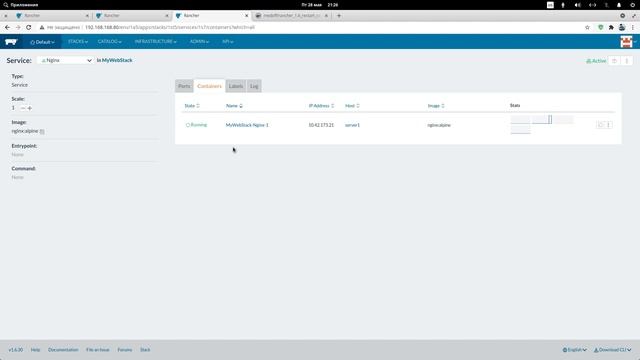640x360 pixels.
Task: Click the restart service button near Active
Action: [614, 61]
